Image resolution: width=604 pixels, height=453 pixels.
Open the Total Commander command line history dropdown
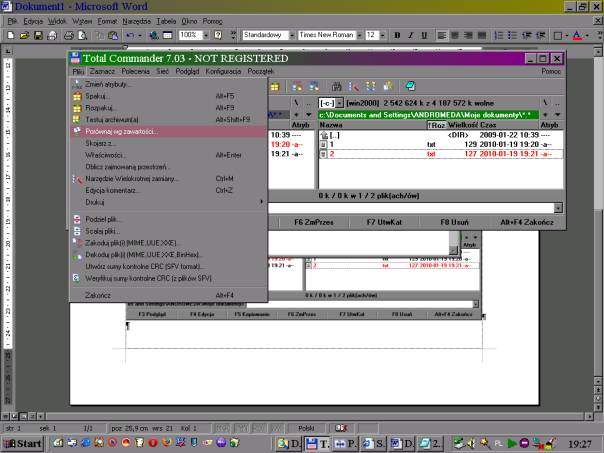coord(558,208)
